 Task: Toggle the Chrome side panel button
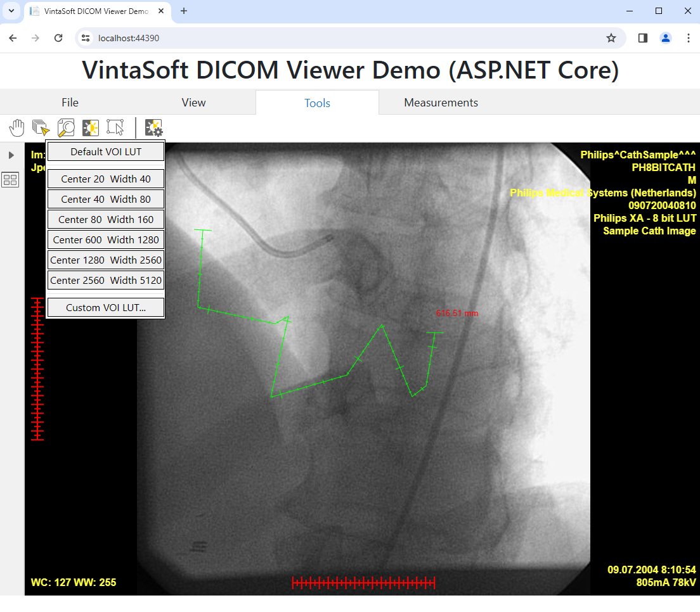pyautogui.click(x=642, y=38)
